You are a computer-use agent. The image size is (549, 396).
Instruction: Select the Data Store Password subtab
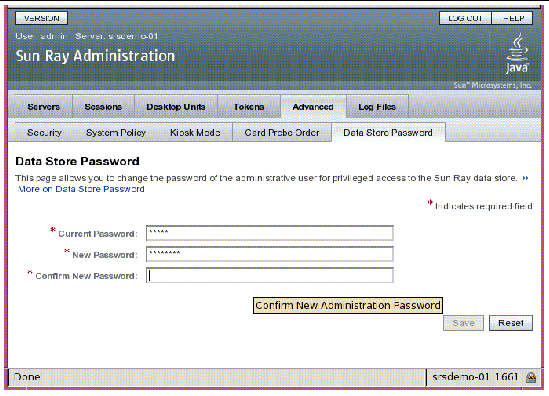click(x=388, y=133)
